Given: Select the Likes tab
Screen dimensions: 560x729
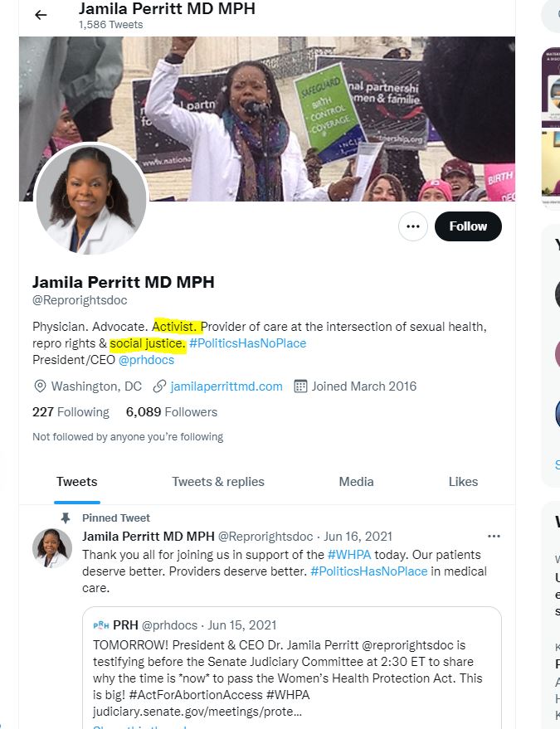Looking at the screenshot, I should point(463,482).
